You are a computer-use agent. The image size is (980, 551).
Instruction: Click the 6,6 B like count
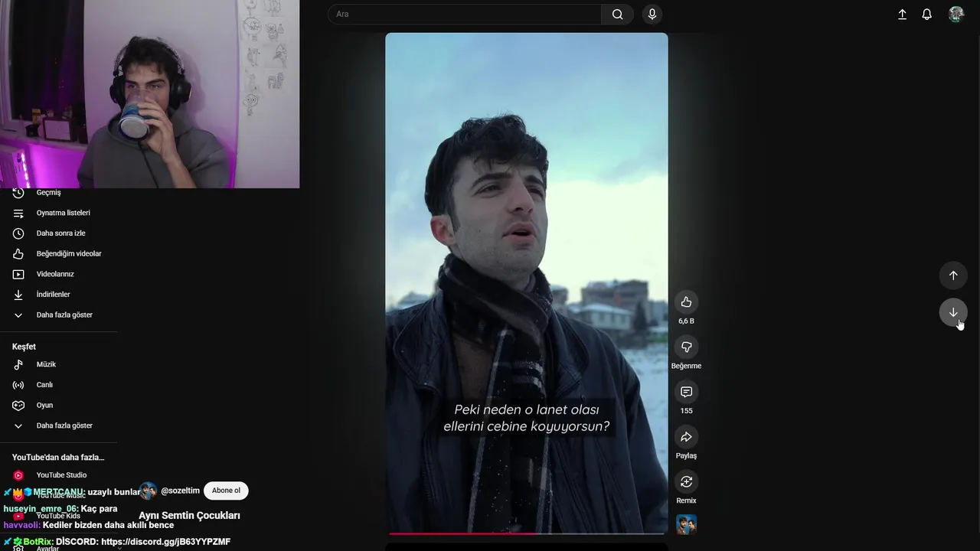pyautogui.click(x=686, y=321)
